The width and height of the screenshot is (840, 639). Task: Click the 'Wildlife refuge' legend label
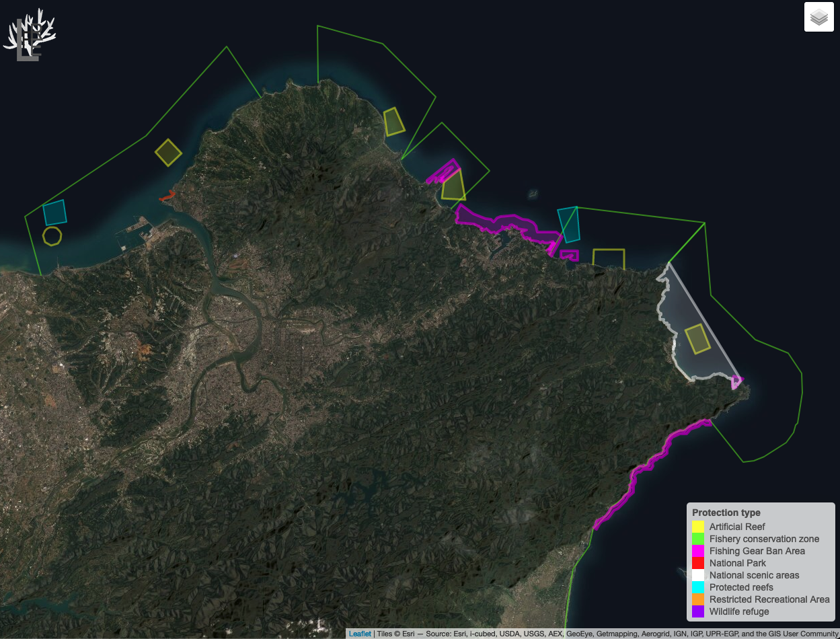click(x=739, y=611)
